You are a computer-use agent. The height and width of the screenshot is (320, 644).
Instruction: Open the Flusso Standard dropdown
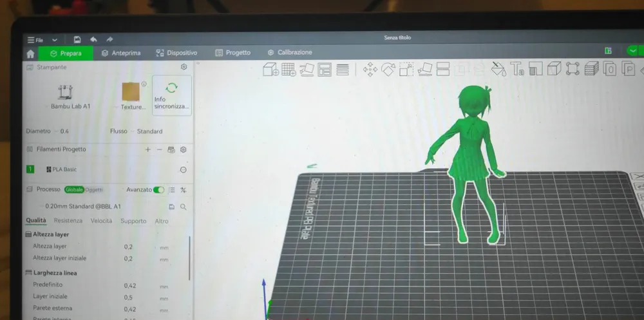(147, 131)
